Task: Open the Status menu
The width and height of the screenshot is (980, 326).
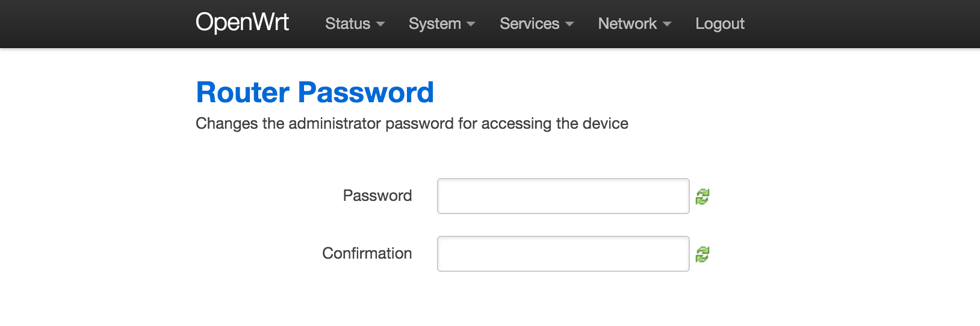Action: coord(355,23)
